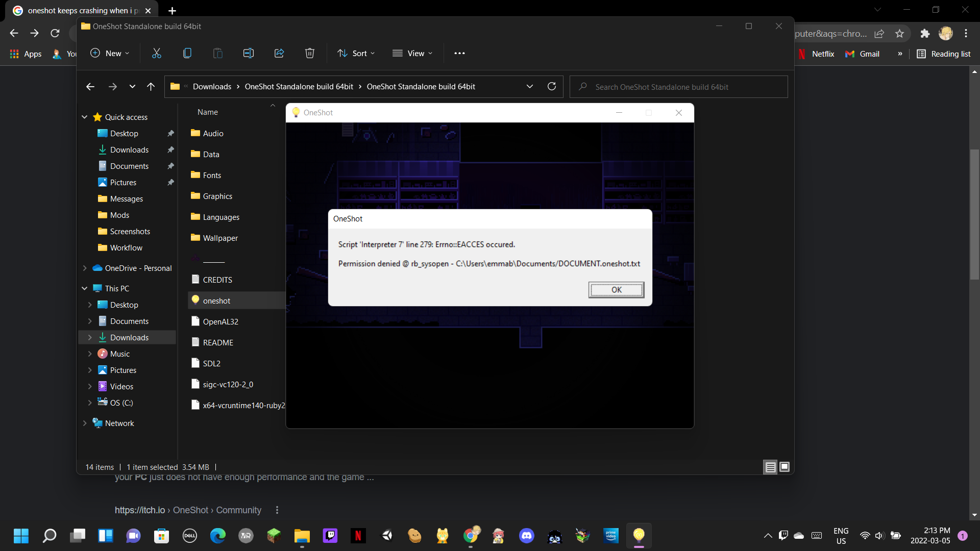Select Messages folder in Quick access
This screenshot has width=980, height=551.
pos(126,199)
